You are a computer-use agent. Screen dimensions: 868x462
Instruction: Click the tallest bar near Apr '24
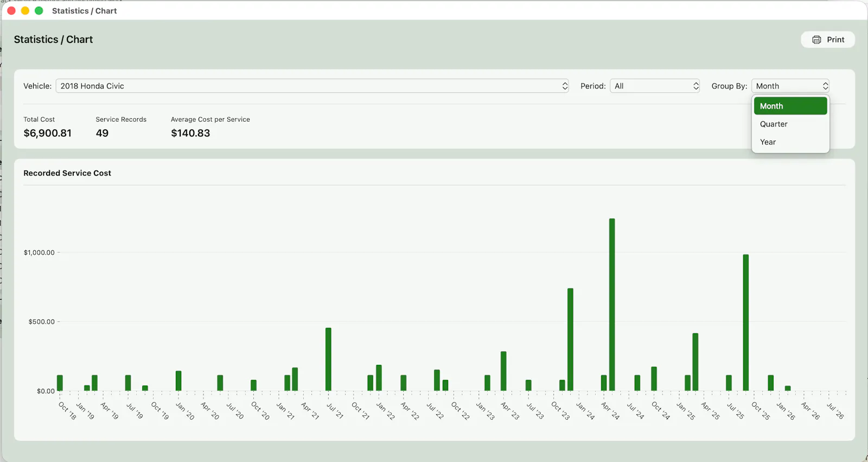(612, 305)
